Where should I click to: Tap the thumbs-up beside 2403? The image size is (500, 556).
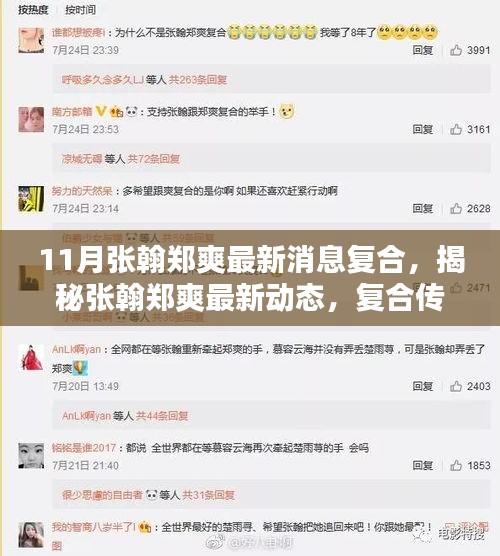click(456, 386)
